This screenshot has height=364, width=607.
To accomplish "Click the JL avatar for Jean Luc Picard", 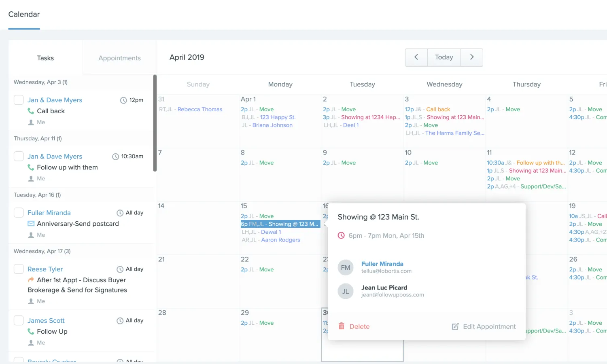I will [x=346, y=291].
